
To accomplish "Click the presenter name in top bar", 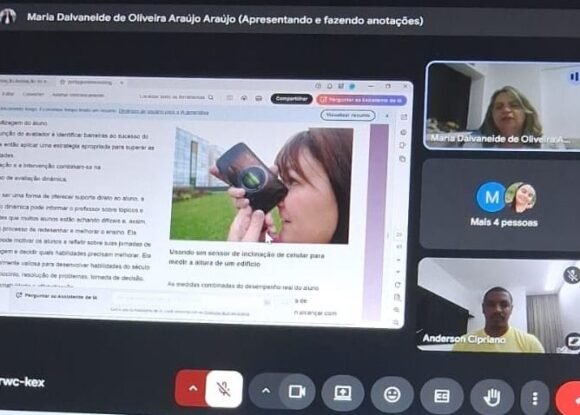I will [x=225, y=19].
